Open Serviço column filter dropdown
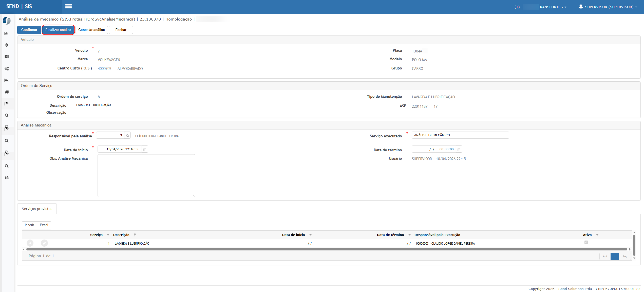This screenshot has width=644, height=292. [108, 235]
